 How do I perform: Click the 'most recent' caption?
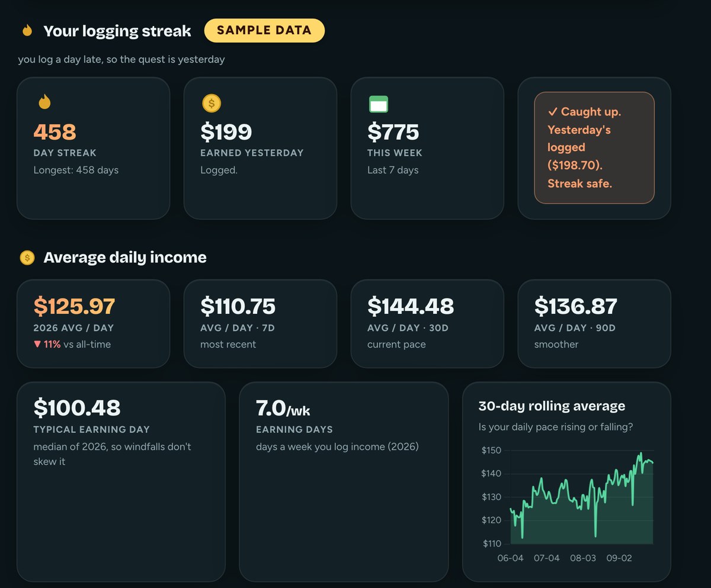click(x=228, y=344)
